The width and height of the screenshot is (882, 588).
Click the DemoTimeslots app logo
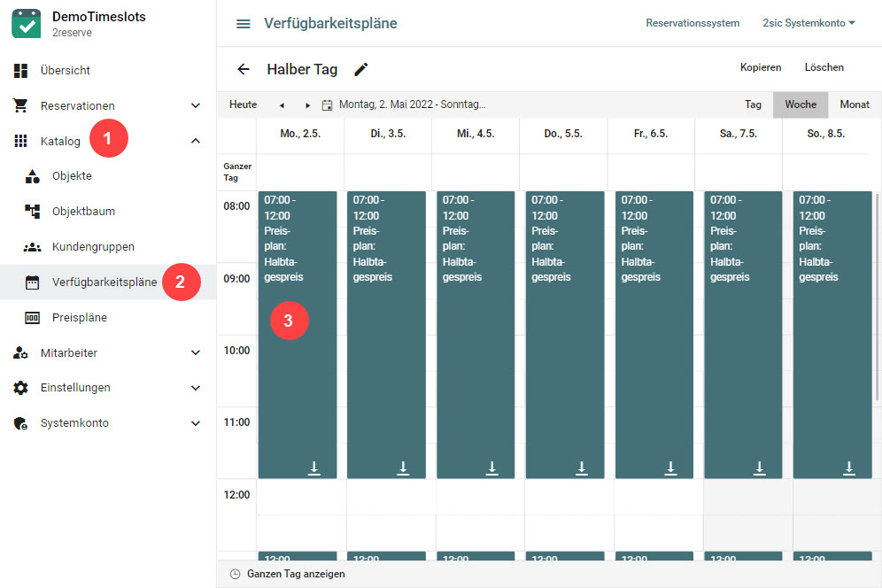(x=27, y=23)
